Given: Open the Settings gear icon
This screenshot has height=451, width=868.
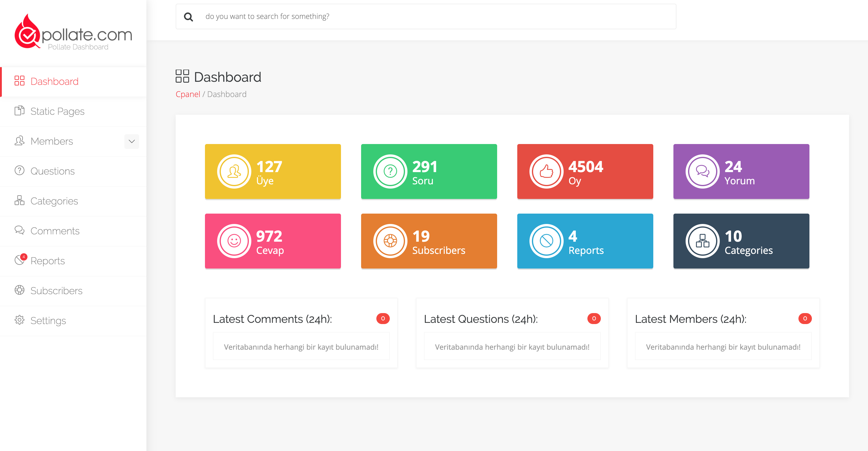Looking at the screenshot, I should click(20, 320).
